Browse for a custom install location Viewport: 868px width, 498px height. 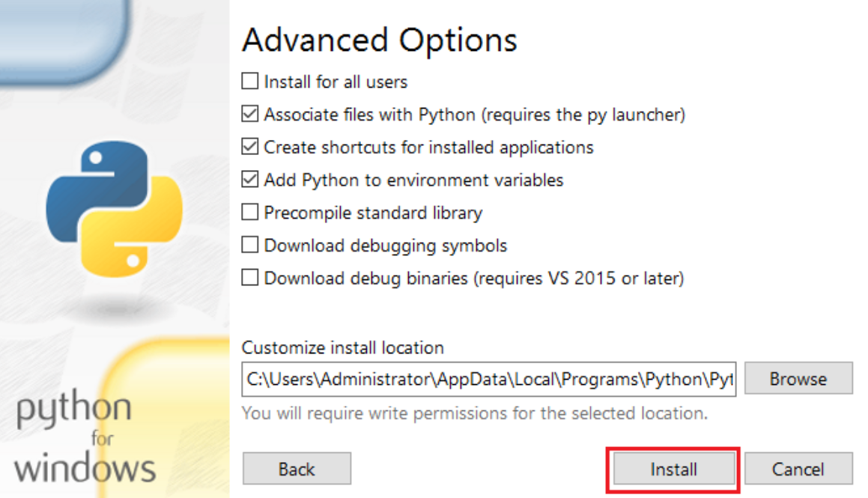coord(798,379)
